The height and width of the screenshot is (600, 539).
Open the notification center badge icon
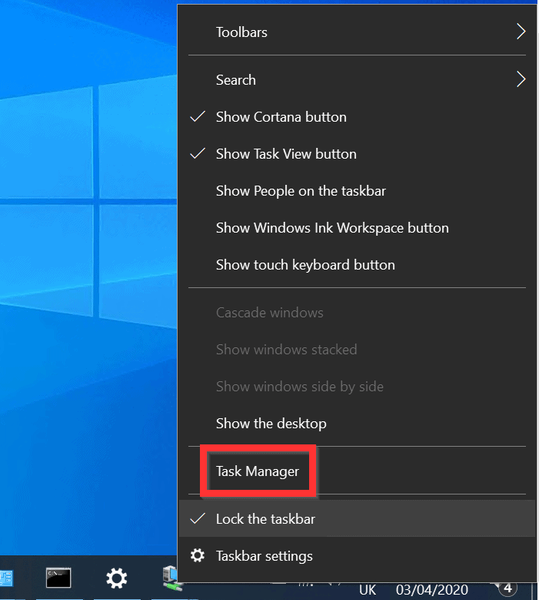(x=508, y=589)
